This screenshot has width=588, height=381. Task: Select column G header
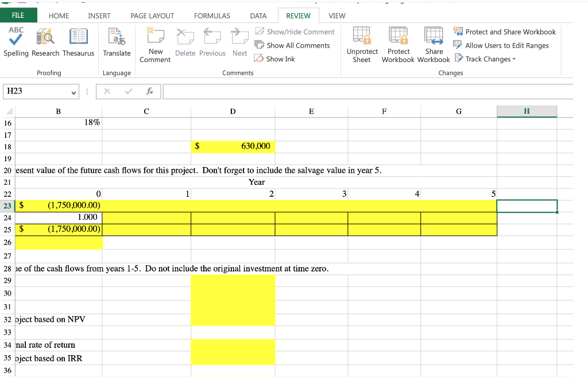point(459,111)
